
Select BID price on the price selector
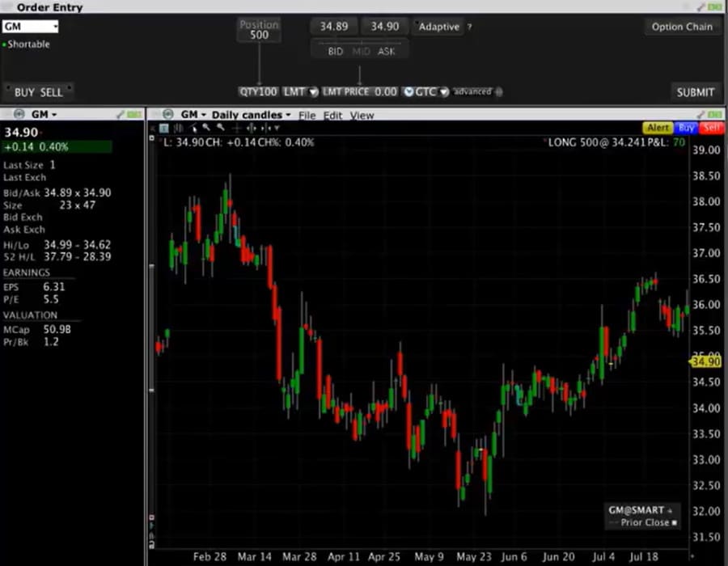pyautogui.click(x=335, y=52)
